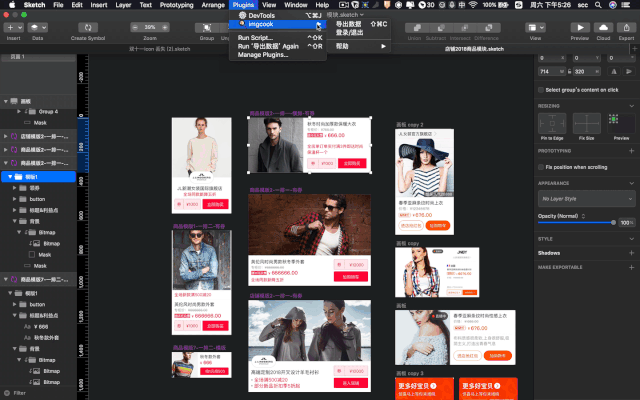This screenshot has width=640, height=400.
Task: Adjust the Opacity slider handle
Action: 613,222
